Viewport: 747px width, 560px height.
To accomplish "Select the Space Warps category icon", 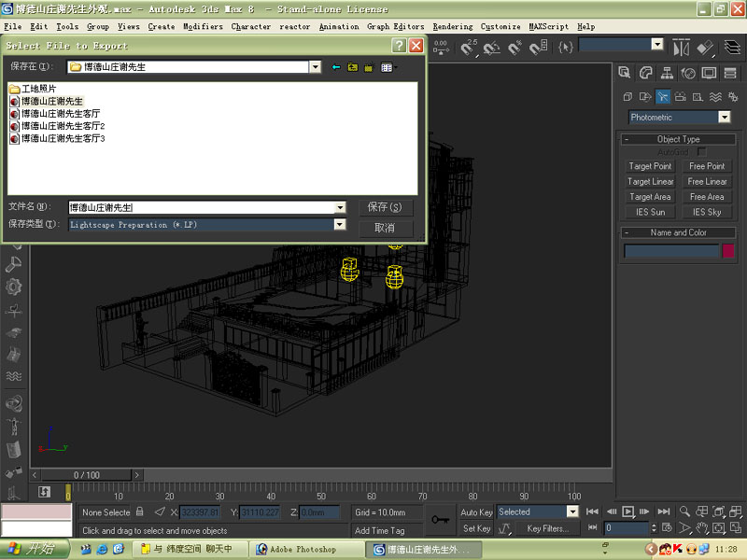I will click(x=715, y=97).
